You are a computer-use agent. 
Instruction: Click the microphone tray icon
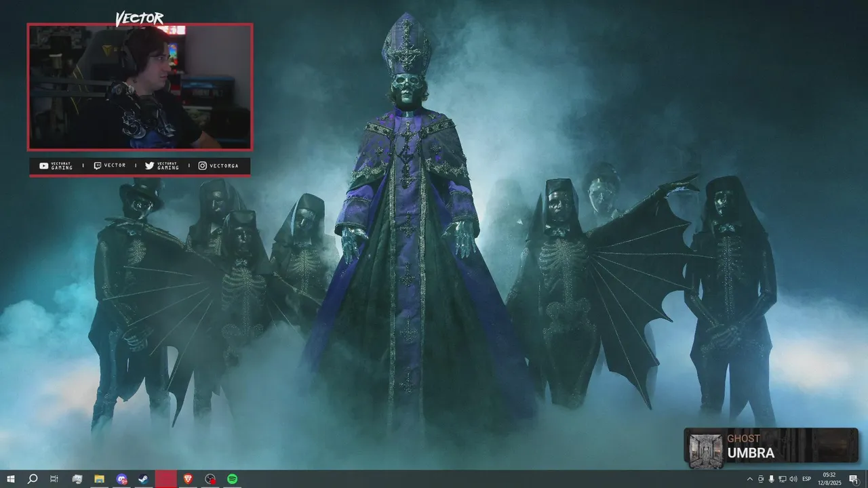(771, 479)
